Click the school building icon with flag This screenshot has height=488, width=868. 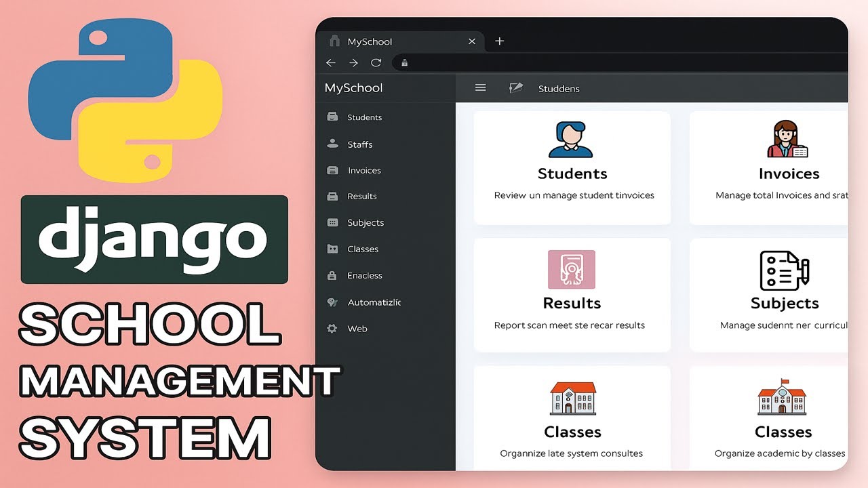point(782,396)
